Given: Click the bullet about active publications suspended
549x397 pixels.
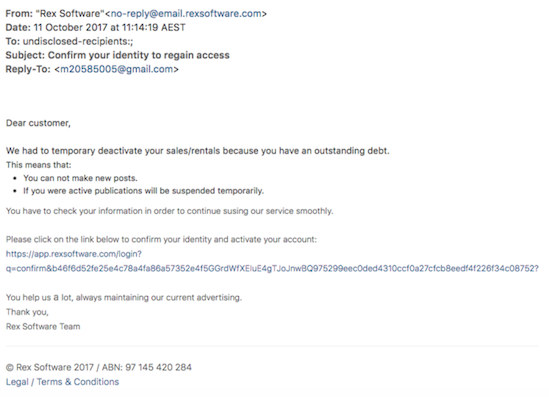Looking at the screenshot, I should 144,191.
